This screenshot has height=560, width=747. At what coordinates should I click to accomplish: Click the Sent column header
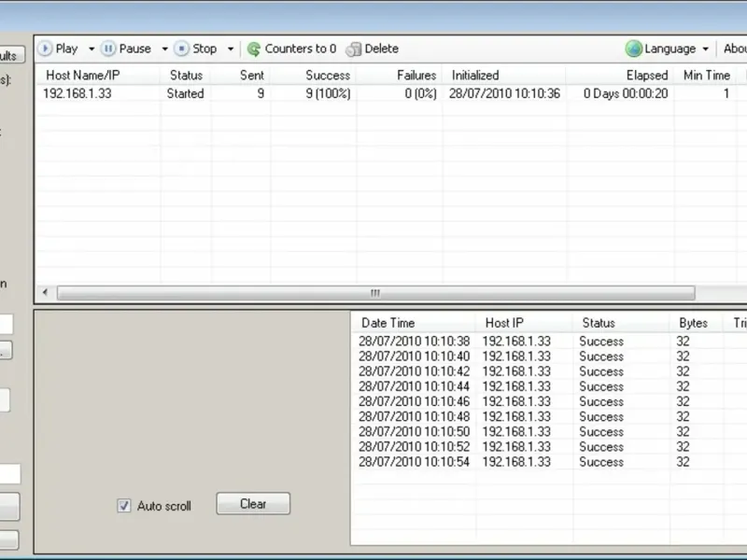pos(242,76)
